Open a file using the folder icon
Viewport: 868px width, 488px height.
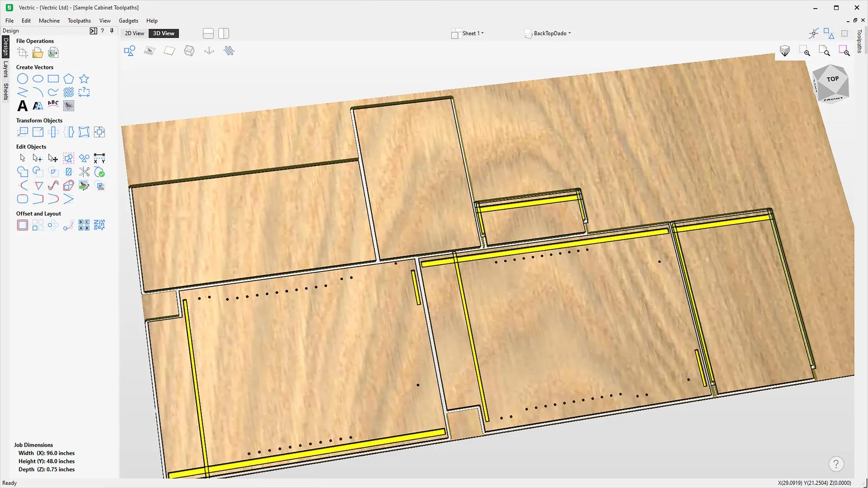pos(38,52)
